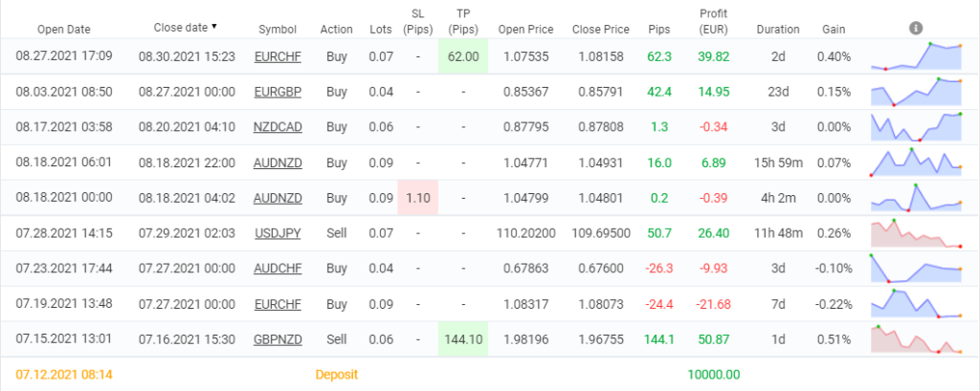Sort table by Action header

[336, 30]
